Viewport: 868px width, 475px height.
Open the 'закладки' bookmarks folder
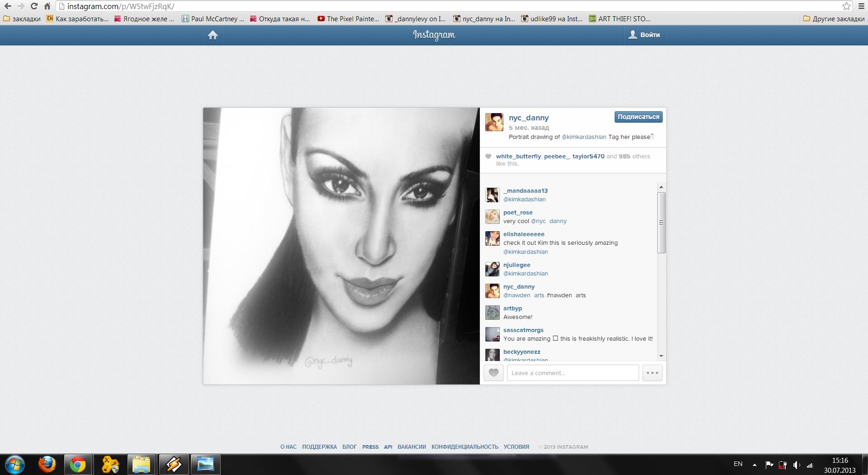click(22, 19)
